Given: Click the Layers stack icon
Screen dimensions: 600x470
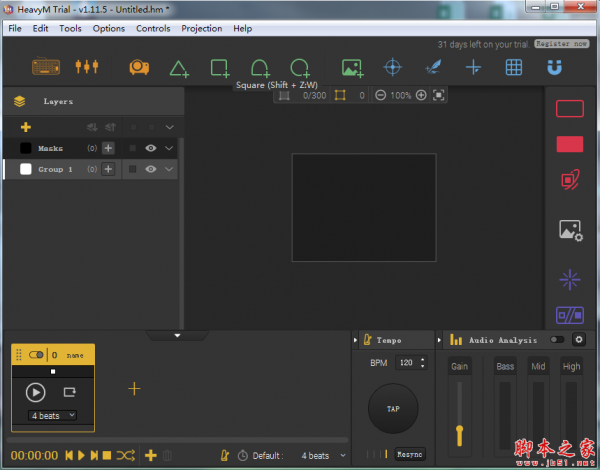Looking at the screenshot, I should pos(20,101).
